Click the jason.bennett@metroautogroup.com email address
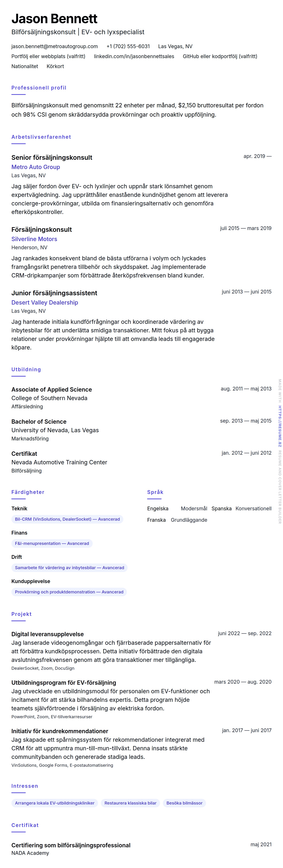Viewport: 283px width, 868px height. tap(55, 47)
